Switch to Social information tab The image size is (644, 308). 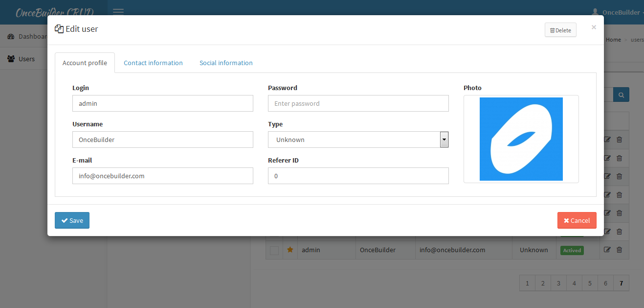[226, 63]
